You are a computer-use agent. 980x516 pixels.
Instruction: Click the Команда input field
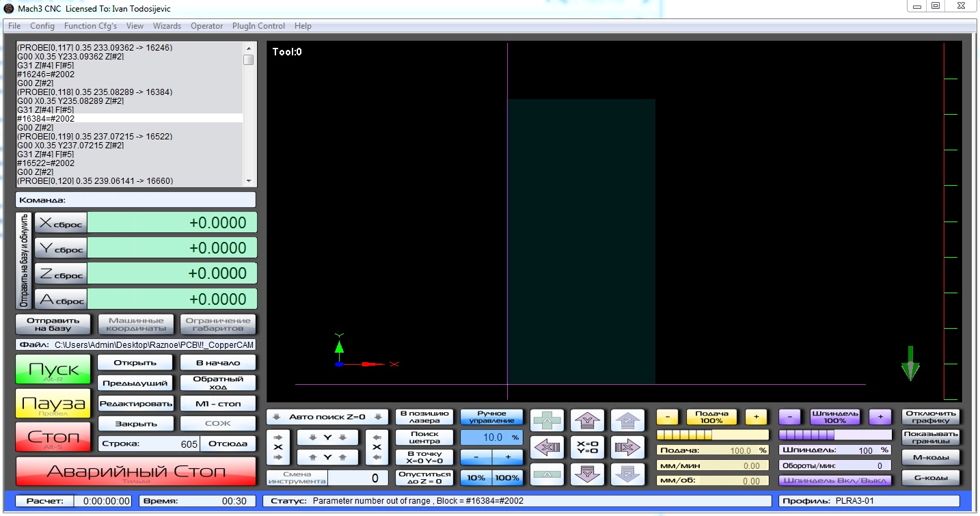[x=135, y=200]
